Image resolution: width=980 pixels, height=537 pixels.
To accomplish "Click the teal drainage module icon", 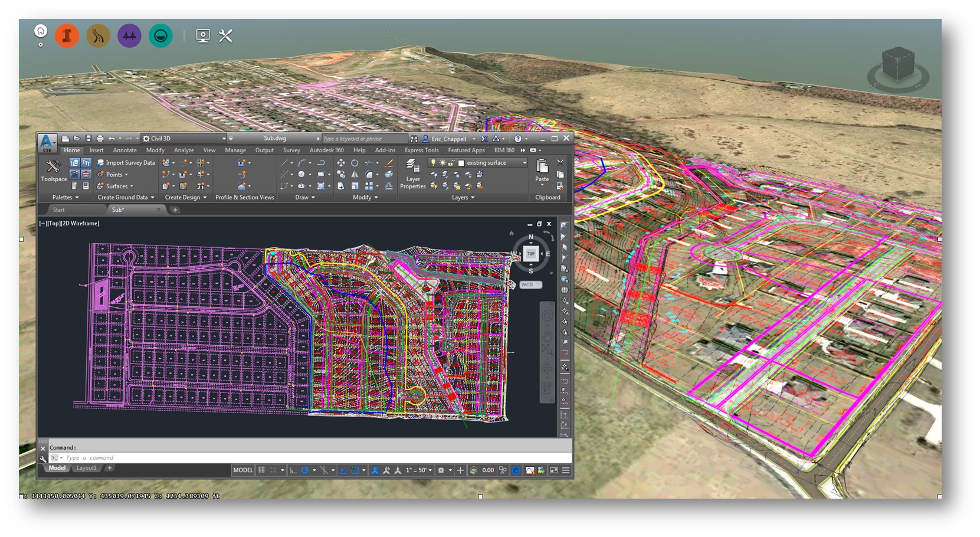I will pos(160,36).
